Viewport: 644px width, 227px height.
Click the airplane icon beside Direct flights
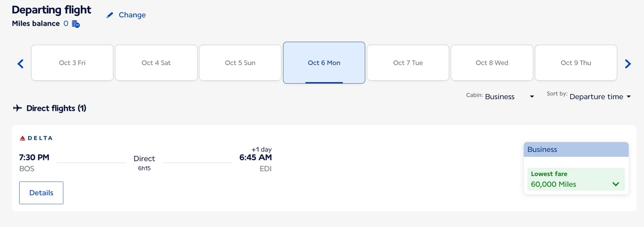coord(18,108)
